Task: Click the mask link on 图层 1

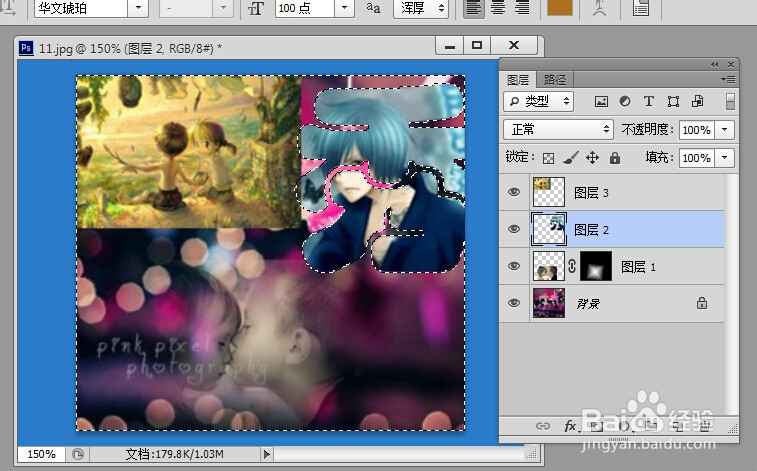Action: tap(572, 266)
